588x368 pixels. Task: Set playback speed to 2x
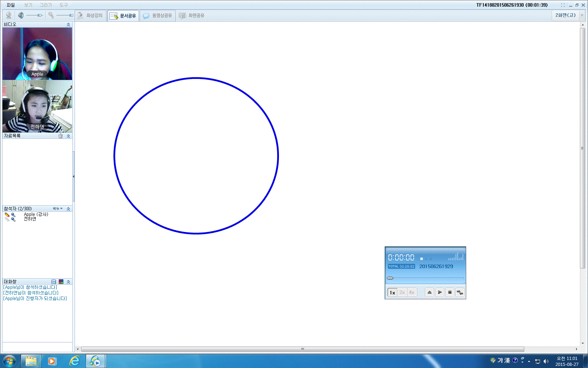click(x=402, y=292)
